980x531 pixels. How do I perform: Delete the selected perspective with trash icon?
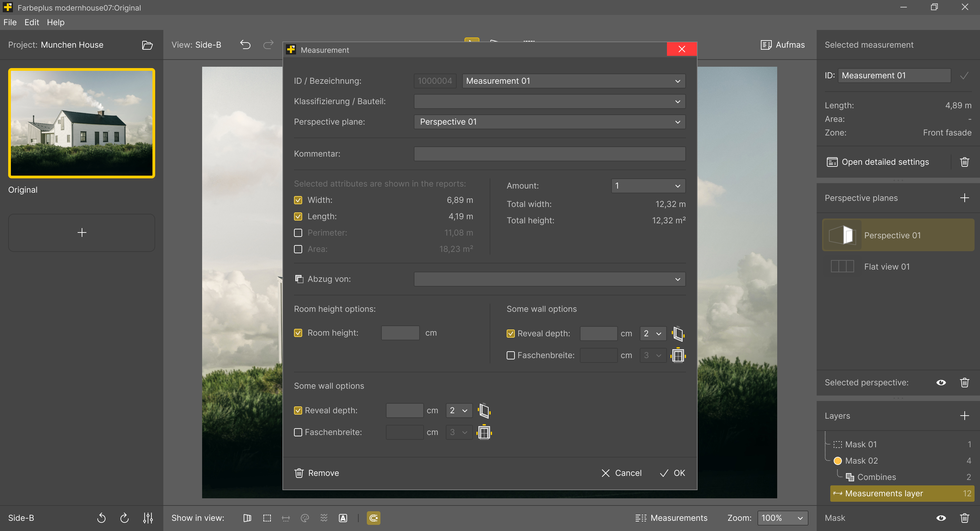tap(964, 383)
